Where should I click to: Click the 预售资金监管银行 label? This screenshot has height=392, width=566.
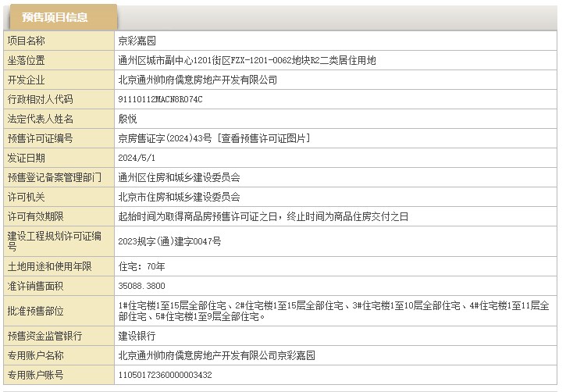pos(44,336)
